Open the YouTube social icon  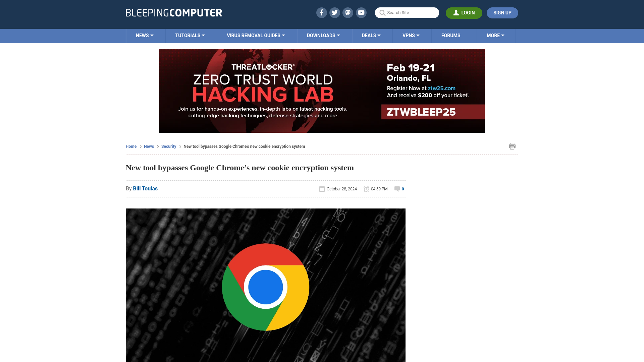[x=361, y=12]
